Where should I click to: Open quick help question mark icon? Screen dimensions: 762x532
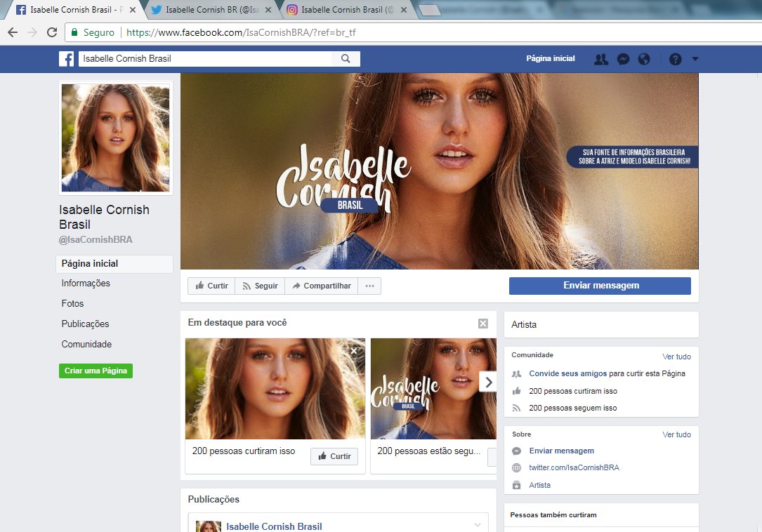coord(675,59)
